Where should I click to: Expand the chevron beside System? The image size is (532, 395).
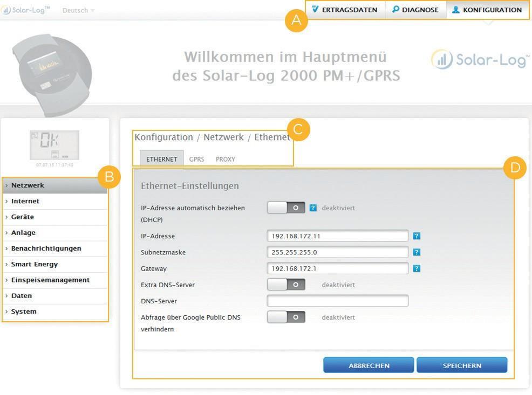[x=6, y=311]
